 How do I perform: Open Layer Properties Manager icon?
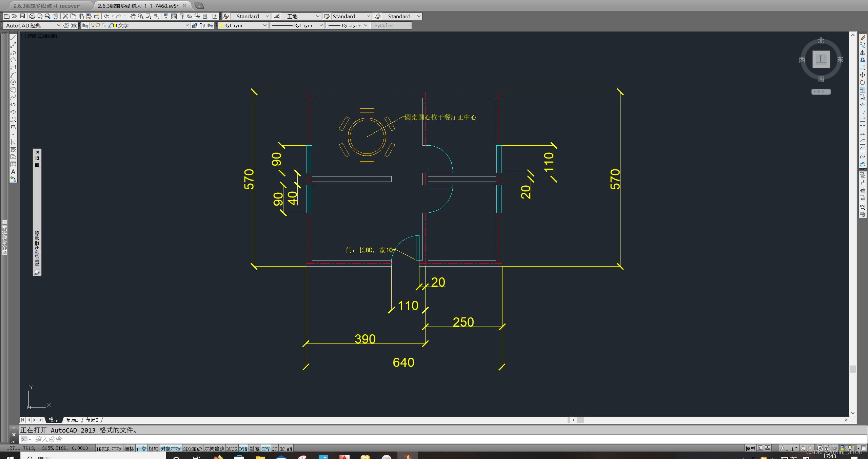pos(85,25)
